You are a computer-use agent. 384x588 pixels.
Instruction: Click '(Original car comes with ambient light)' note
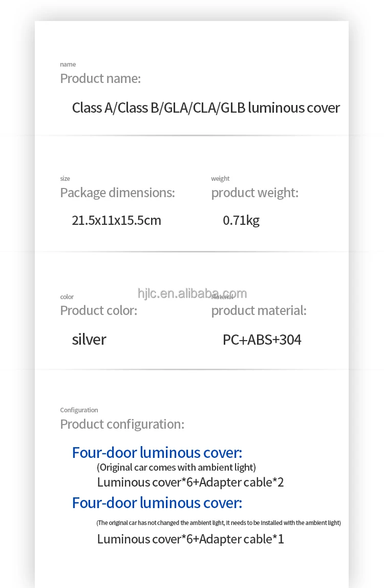click(x=176, y=467)
